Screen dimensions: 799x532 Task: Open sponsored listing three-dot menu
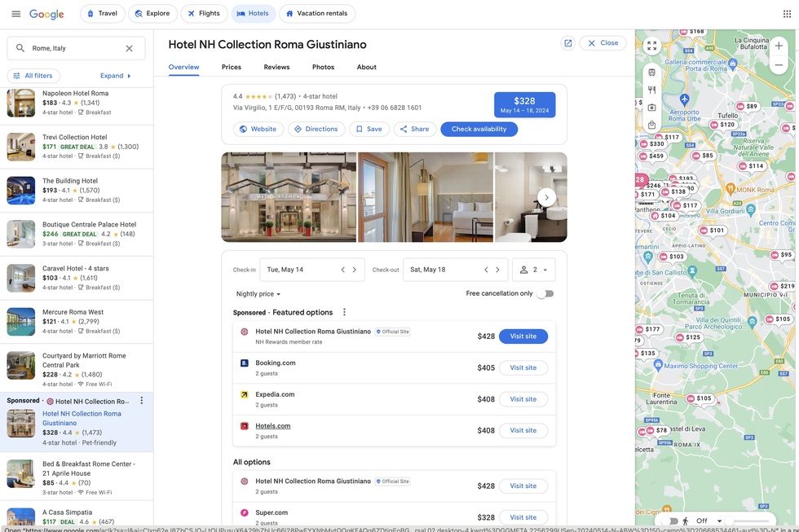coord(142,401)
